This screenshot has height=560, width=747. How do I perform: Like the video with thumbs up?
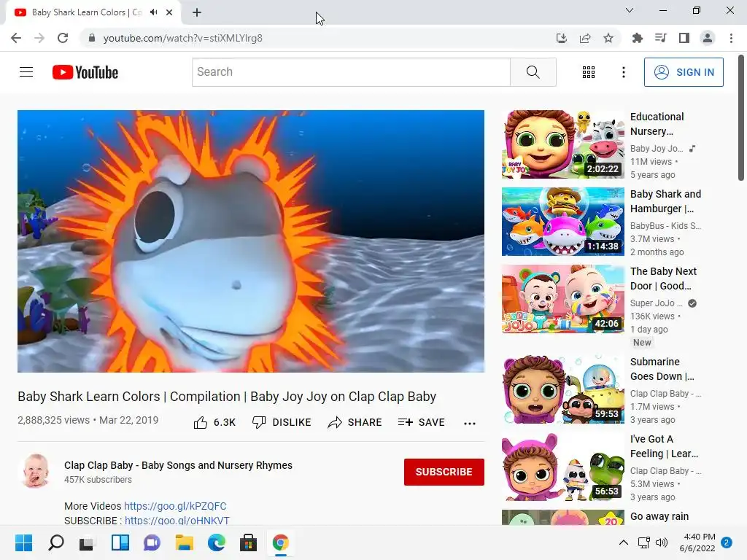pos(214,422)
